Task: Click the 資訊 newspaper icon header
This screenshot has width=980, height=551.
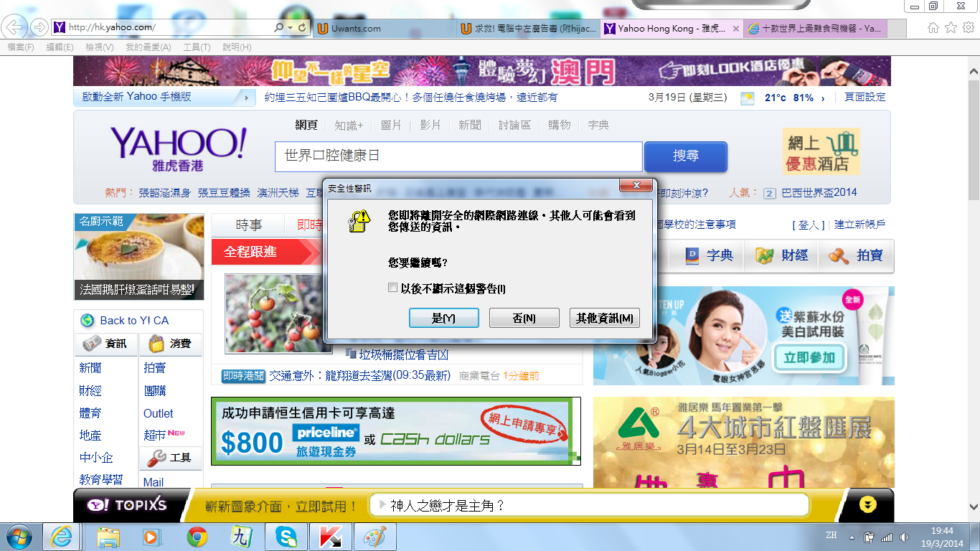Action: [105, 344]
